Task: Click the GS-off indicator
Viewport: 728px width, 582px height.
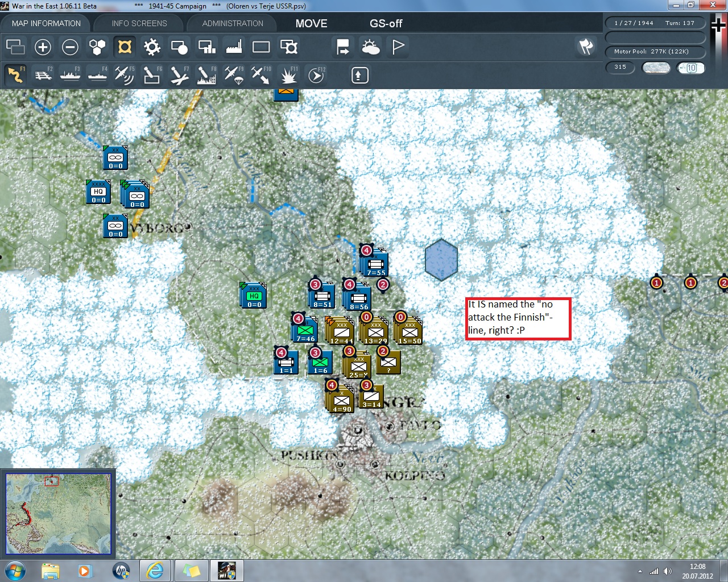Action: pos(386,23)
